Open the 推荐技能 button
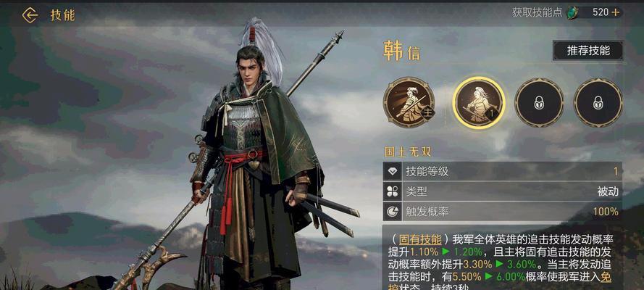 point(588,51)
